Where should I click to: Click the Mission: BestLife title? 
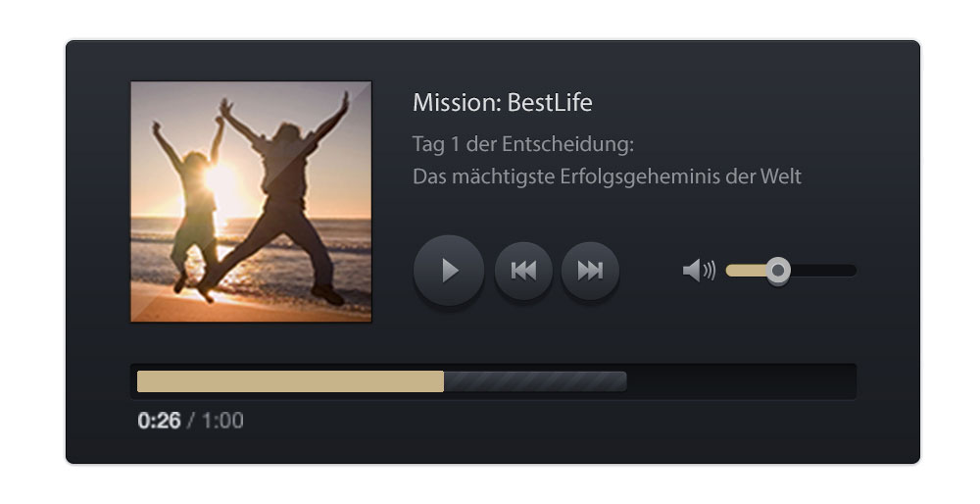(503, 103)
